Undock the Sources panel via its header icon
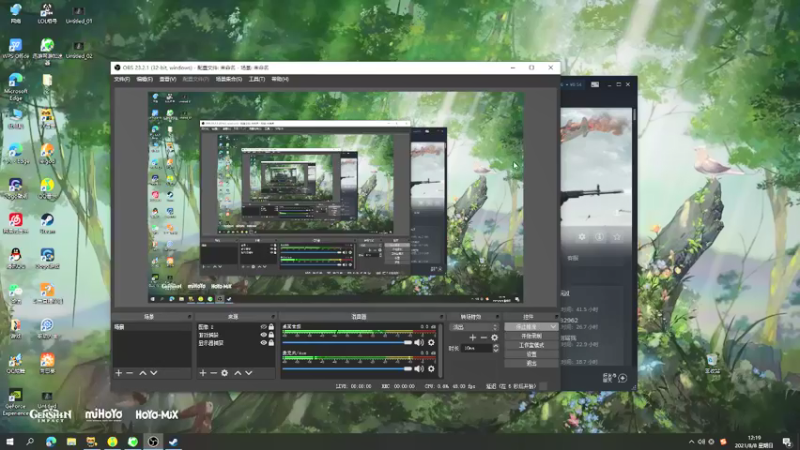The width and height of the screenshot is (800, 450). click(273, 317)
